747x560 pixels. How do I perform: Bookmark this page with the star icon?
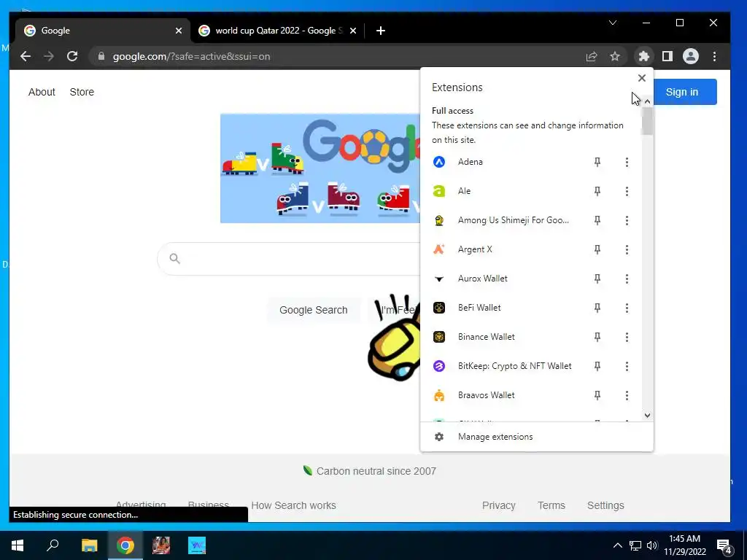pos(615,56)
